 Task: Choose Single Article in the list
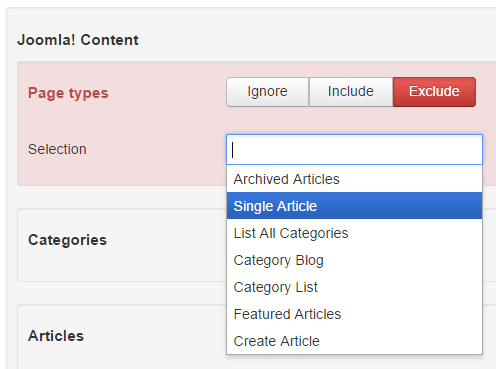tap(354, 206)
